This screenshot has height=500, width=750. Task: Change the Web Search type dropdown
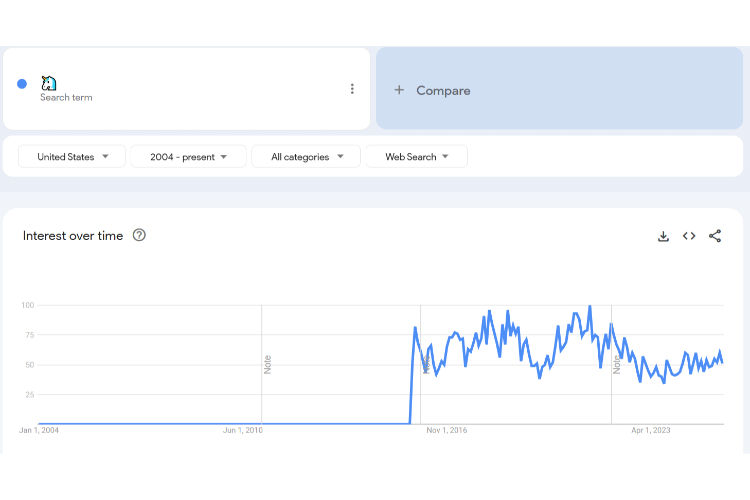(416, 157)
